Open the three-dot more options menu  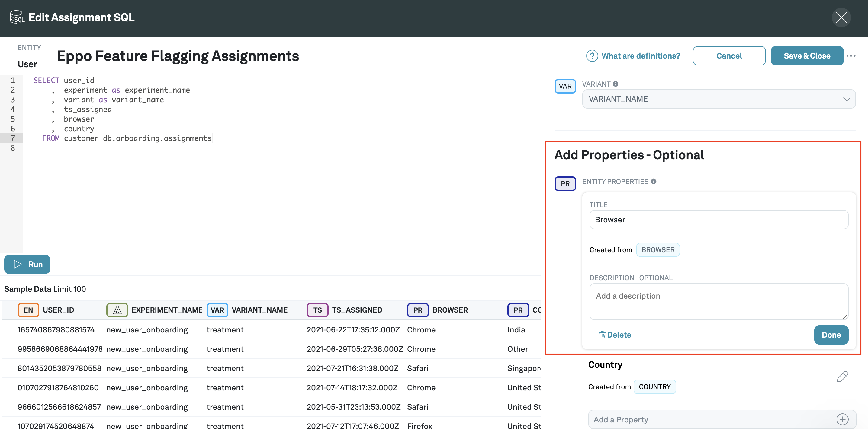tap(851, 56)
